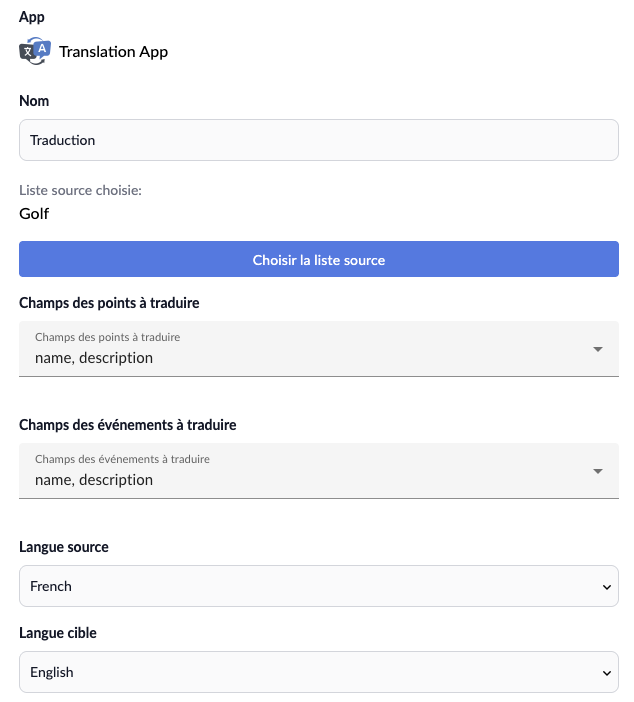
Task: Click the chevron on the French select box
Action: pyautogui.click(x=607, y=587)
